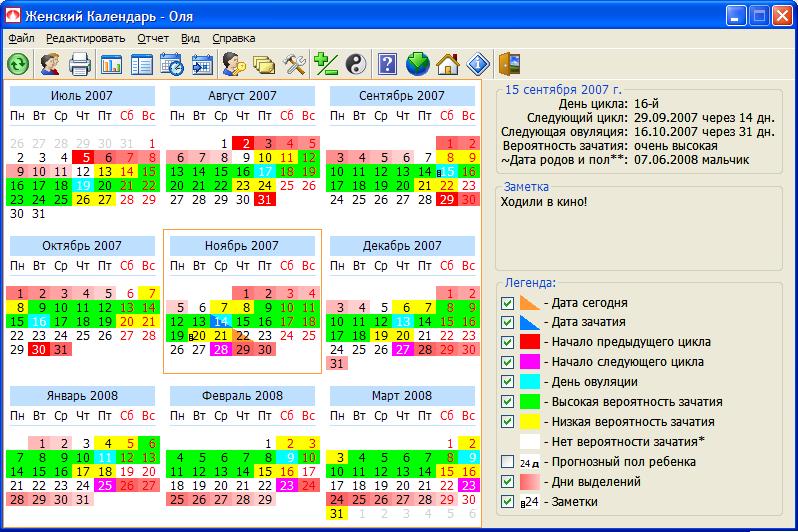Click the magenta 'Начало следующего цикла' color swatch
The width and height of the screenshot is (798, 532).
530,362
